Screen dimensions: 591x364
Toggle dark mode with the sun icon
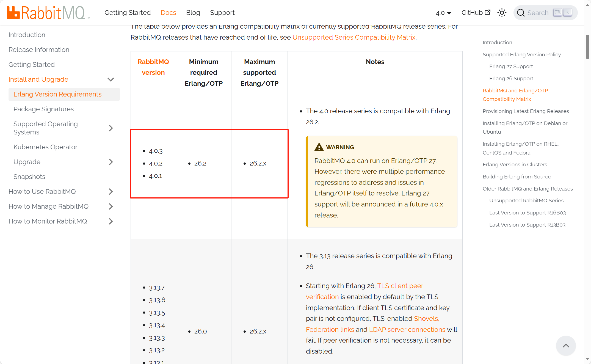pos(502,13)
